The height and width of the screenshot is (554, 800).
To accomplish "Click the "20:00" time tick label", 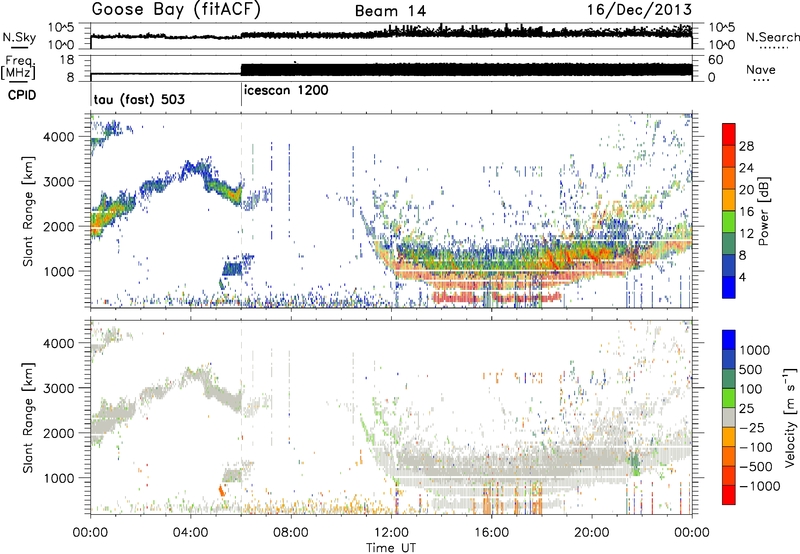I will point(591,533).
